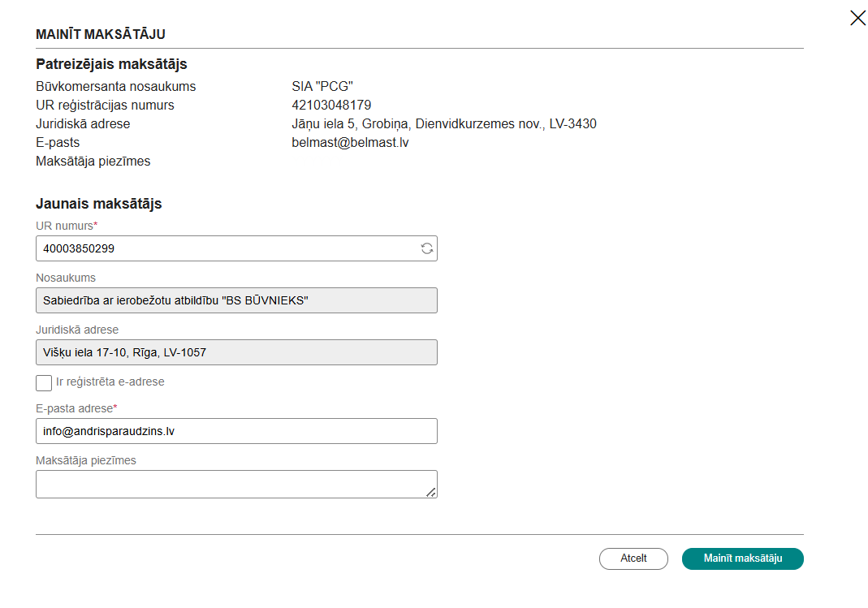
Task: Click the company name SIA "PCG"
Action: pyautogui.click(x=322, y=87)
